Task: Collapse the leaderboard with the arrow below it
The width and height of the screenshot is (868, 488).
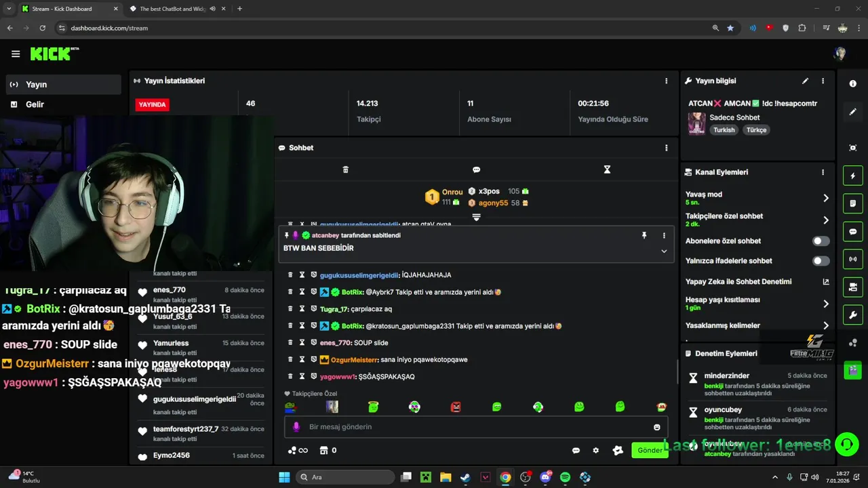Action: pos(476,217)
